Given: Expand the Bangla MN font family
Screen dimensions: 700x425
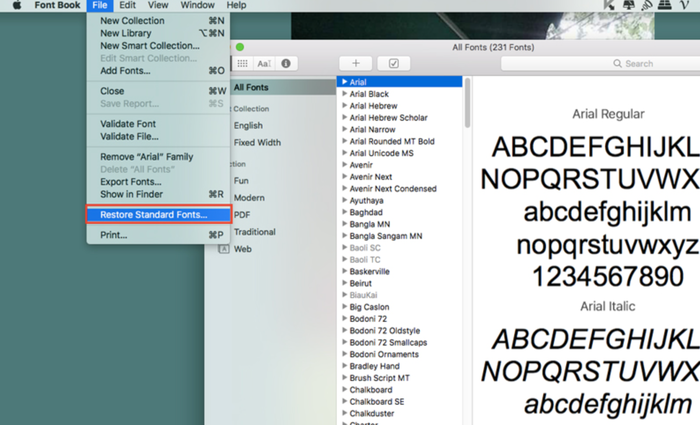Looking at the screenshot, I should pyautogui.click(x=345, y=224).
